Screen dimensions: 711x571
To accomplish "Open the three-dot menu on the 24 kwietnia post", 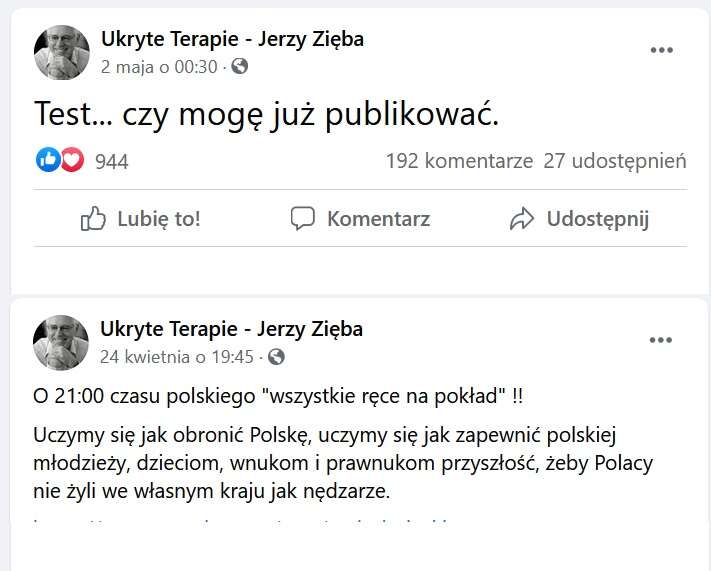I will click(661, 340).
